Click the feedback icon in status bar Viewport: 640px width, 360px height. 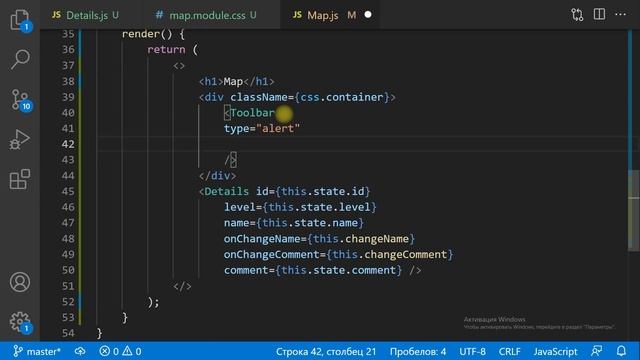tap(596, 351)
